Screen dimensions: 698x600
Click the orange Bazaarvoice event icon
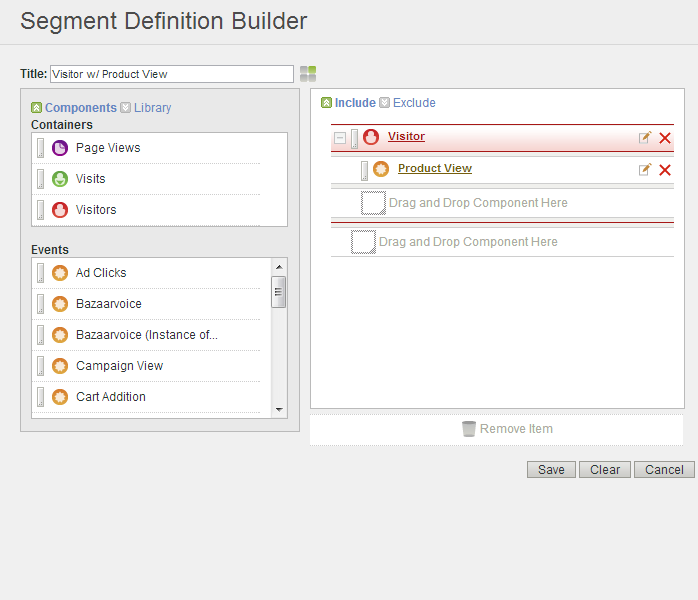click(60, 304)
